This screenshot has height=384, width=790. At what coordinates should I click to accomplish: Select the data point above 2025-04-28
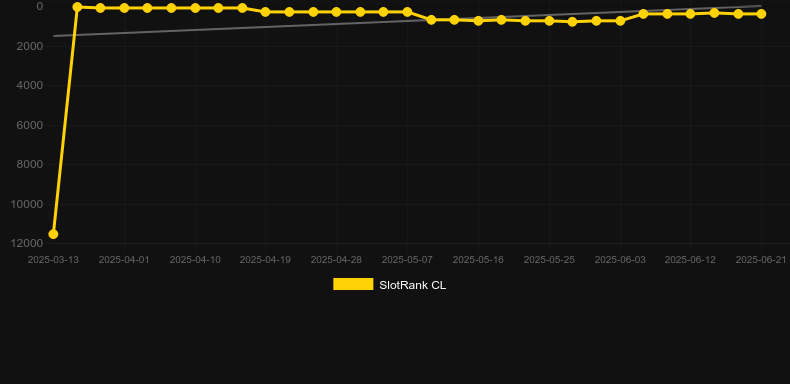pyautogui.click(x=337, y=12)
